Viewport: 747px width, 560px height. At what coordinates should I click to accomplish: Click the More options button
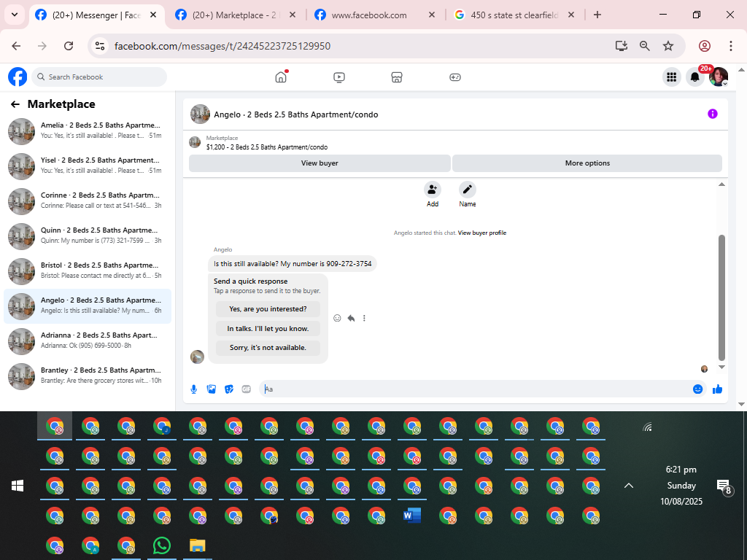coord(587,163)
